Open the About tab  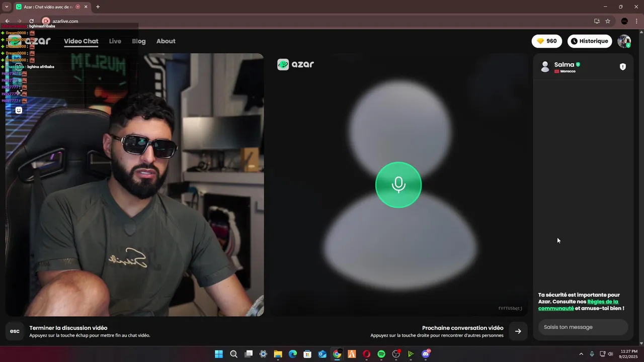pyautogui.click(x=166, y=41)
